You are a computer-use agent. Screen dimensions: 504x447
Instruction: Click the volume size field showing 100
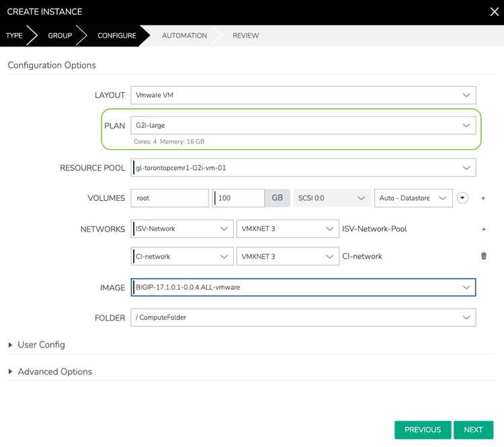pos(239,198)
